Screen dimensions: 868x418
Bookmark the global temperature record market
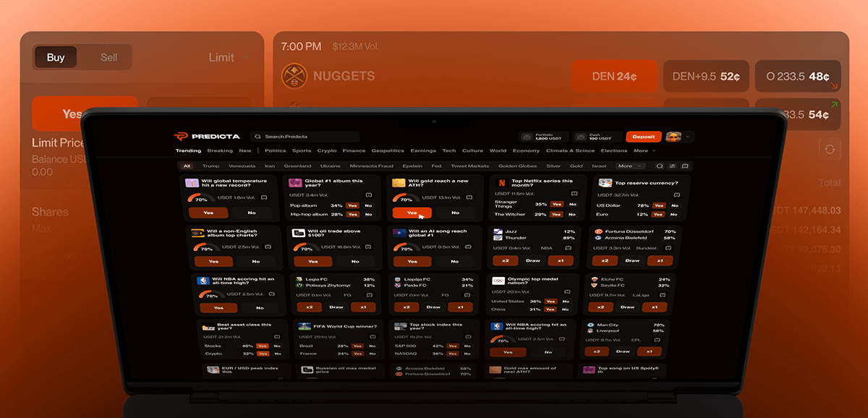click(263, 197)
